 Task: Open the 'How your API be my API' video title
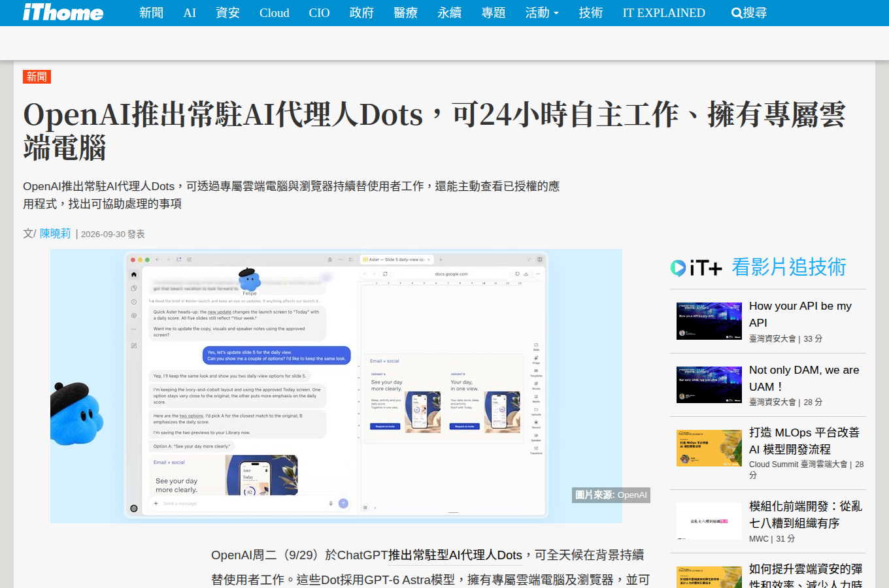point(800,314)
